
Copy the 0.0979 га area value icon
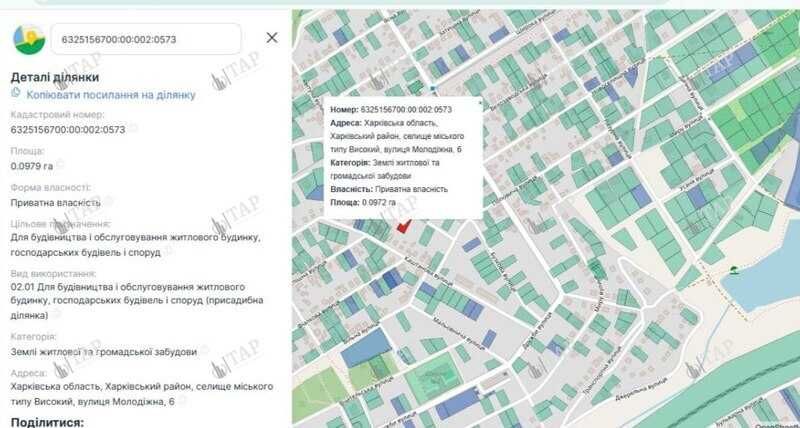(60, 164)
